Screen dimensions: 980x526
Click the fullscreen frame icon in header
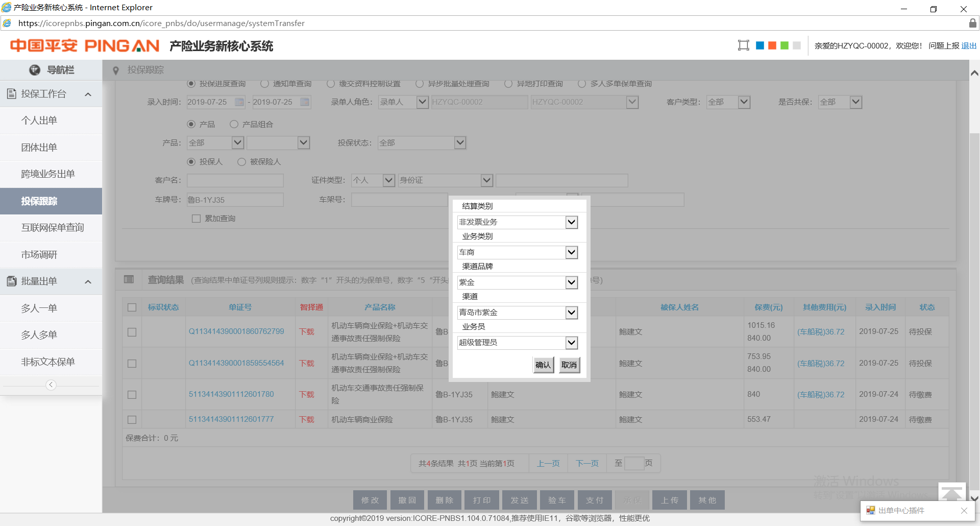pos(743,45)
